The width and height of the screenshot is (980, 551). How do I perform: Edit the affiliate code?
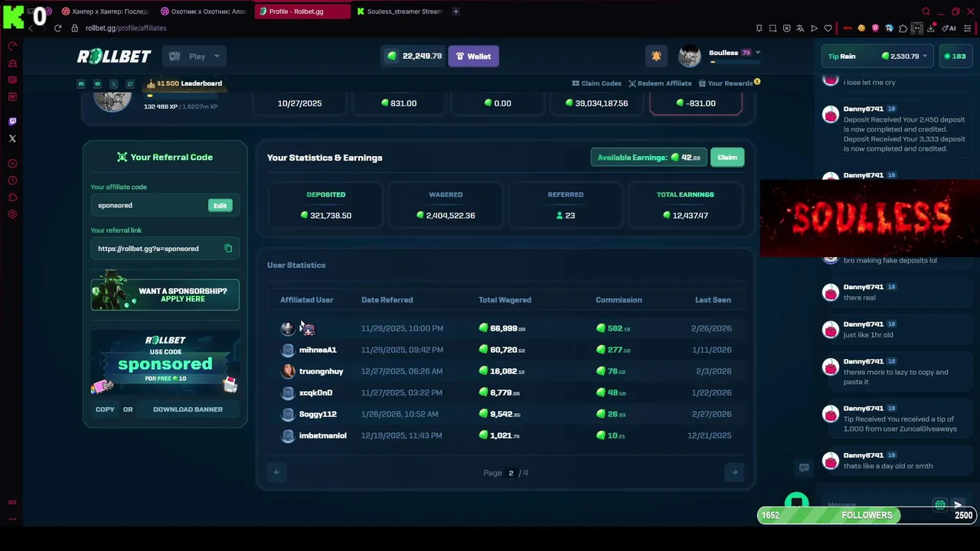(220, 205)
